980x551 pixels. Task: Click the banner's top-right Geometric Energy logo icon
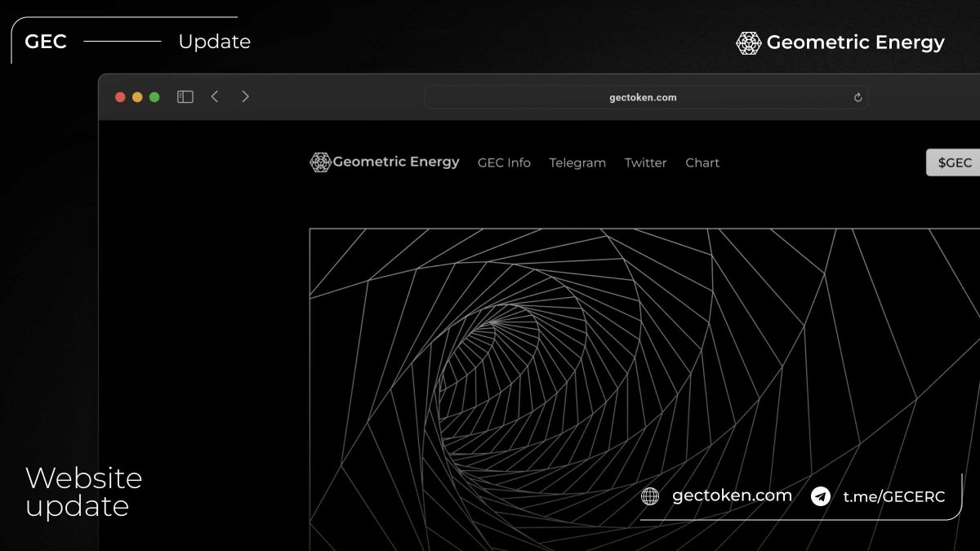[x=748, y=43]
